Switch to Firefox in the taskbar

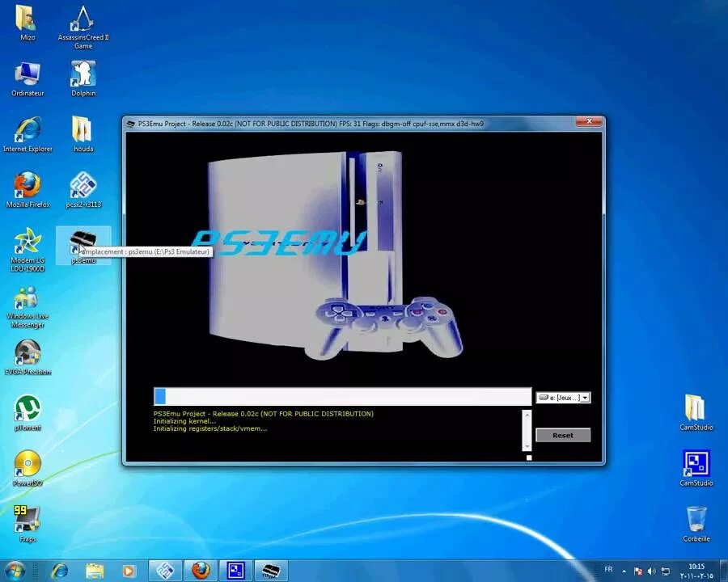pos(201,571)
